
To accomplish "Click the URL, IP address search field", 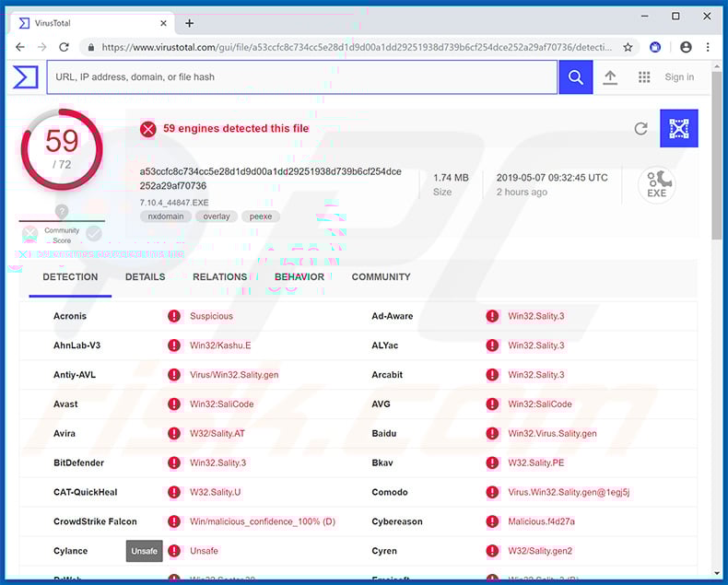I will tap(301, 77).
